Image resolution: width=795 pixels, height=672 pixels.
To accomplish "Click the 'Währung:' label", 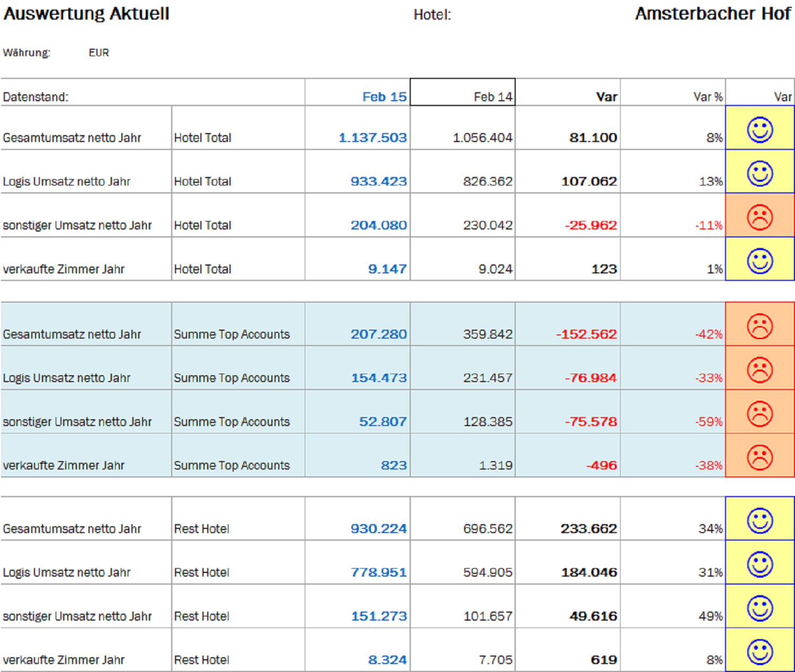I will point(26,53).
